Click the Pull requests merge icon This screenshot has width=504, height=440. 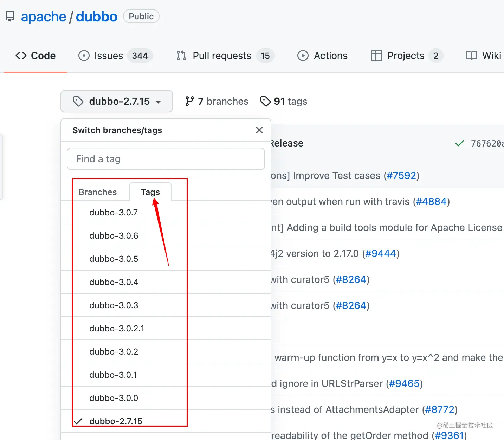[x=181, y=56]
